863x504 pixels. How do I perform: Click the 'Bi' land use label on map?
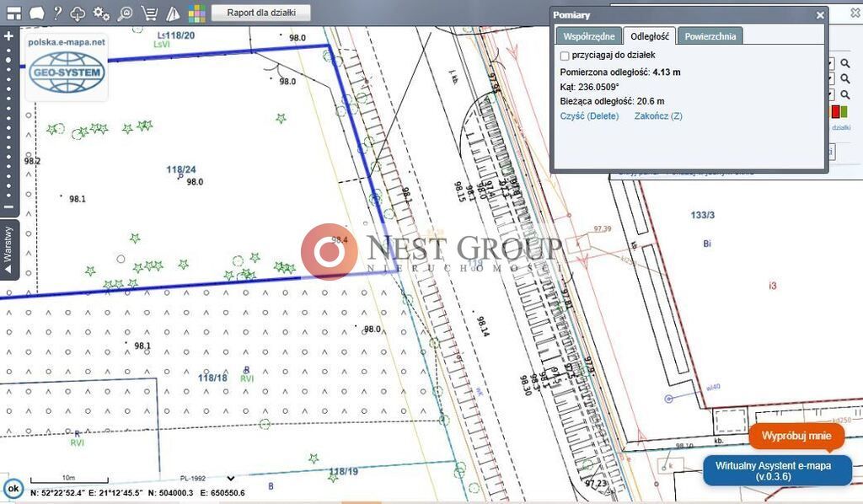point(707,244)
